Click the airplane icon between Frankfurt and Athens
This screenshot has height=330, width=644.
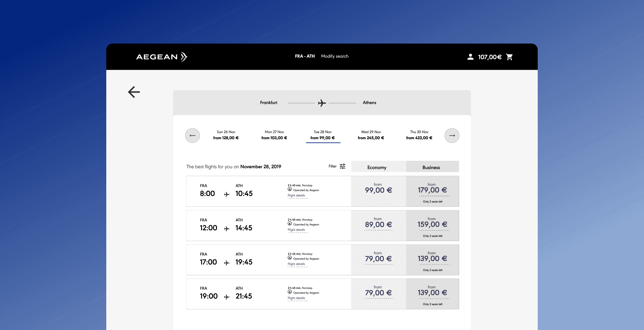coord(322,103)
